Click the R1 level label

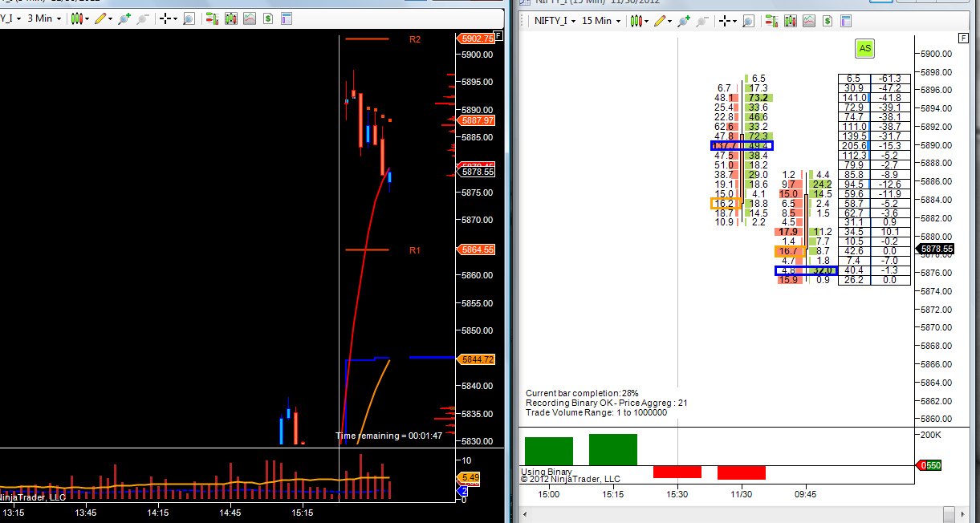click(415, 250)
